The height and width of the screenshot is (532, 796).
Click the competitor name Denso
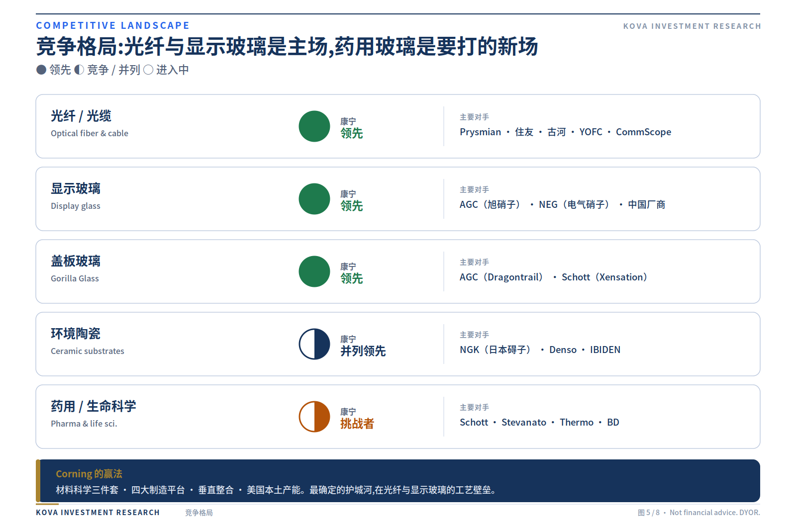(x=563, y=350)
